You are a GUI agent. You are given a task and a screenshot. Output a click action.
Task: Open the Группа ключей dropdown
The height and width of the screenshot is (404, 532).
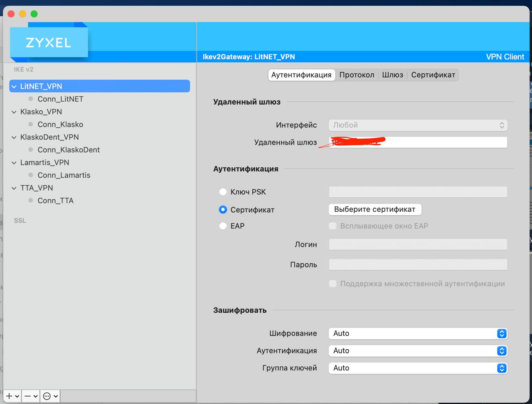(418, 368)
